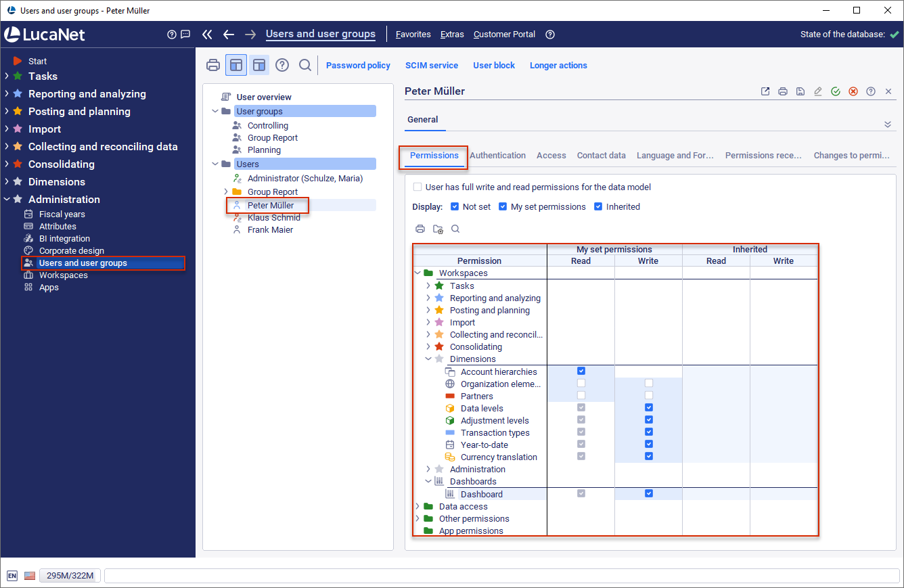The image size is (904, 588).
Task: Open Peter Müller in a new window
Action: pos(765,91)
